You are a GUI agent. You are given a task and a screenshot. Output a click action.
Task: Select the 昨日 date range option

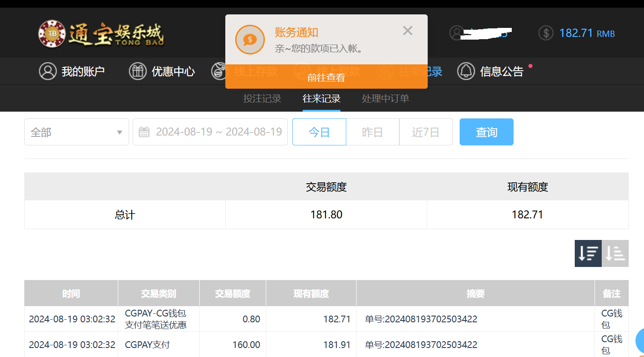372,132
